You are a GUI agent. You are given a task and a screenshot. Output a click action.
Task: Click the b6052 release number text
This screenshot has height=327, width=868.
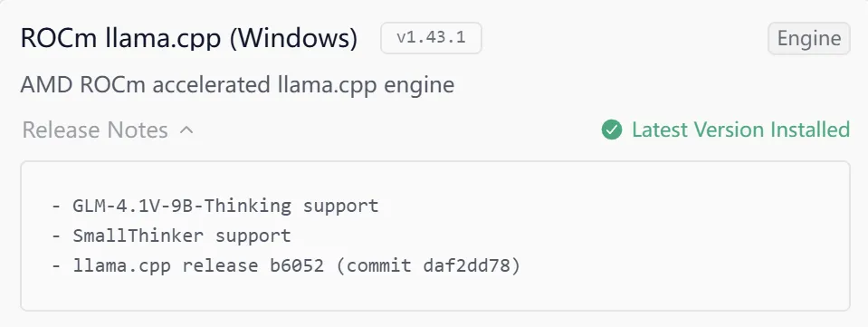point(297,266)
